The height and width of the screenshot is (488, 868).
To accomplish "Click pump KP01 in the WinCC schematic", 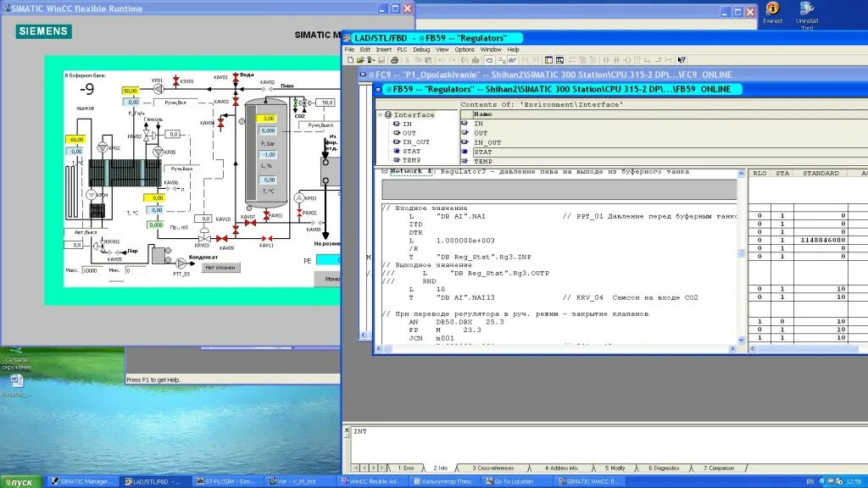I will [x=159, y=88].
